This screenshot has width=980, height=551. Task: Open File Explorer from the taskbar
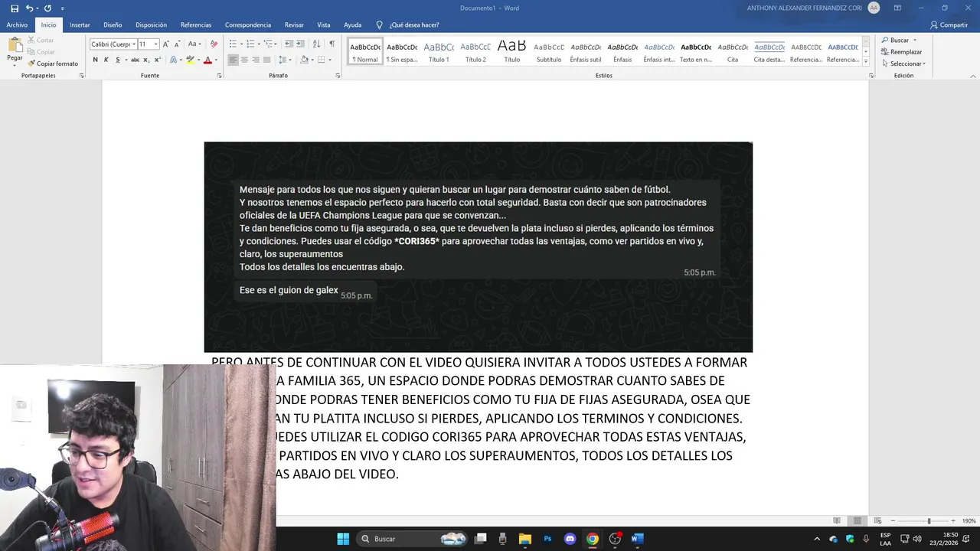(524, 539)
